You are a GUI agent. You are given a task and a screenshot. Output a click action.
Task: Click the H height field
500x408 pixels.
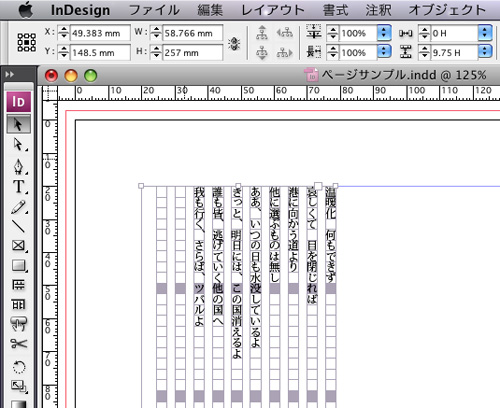coord(192,53)
